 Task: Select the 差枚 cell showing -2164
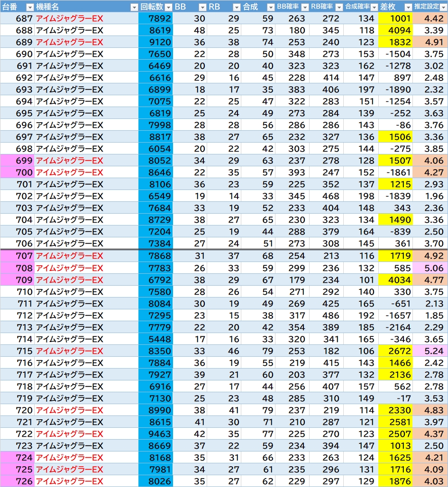[395, 327]
